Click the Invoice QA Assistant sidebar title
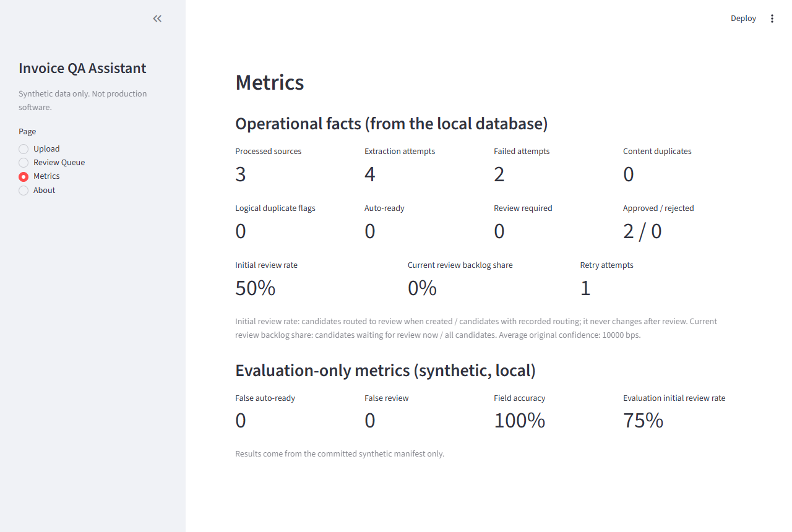 (x=82, y=68)
